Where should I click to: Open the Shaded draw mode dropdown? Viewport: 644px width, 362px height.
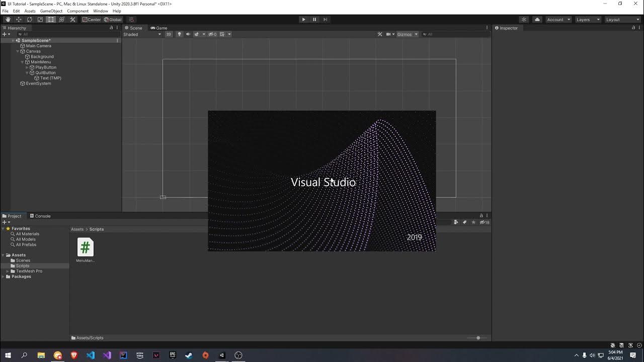tap(142, 34)
